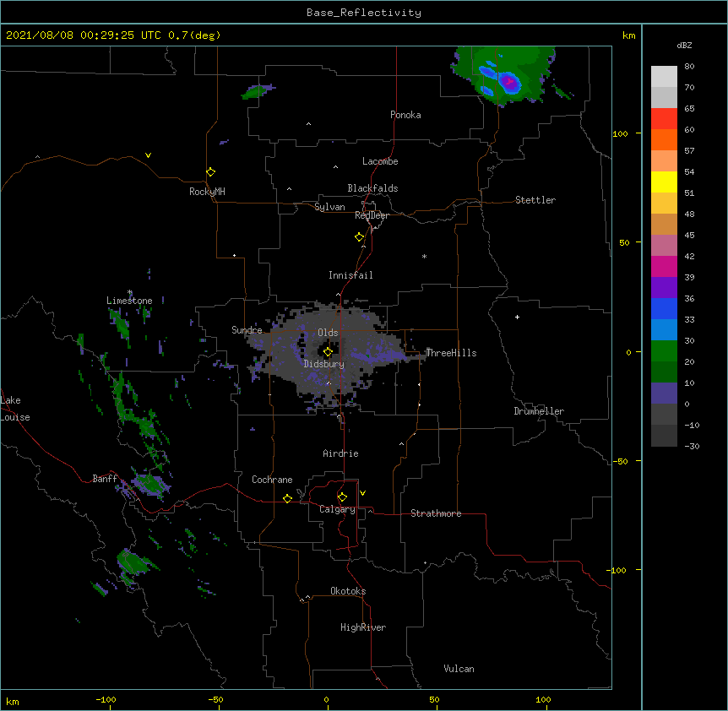Image resolution: width=728 pixels, height=711 pixels.
Task: Click the Sylvan label
Action: point(329,207)
